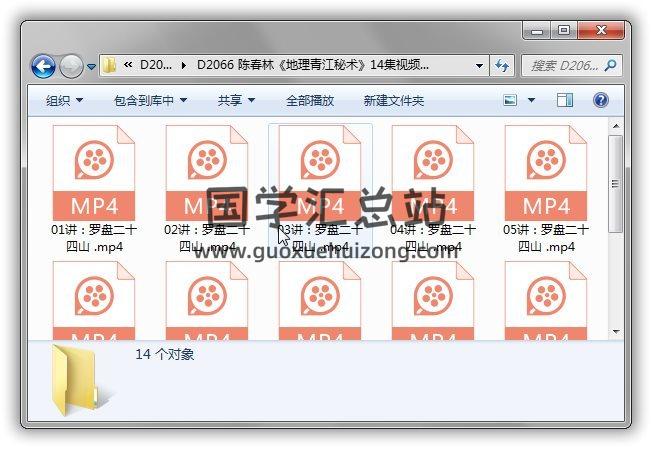Select the 05讲 MP4 file icon
652x449 pixels.
(546, 173)
